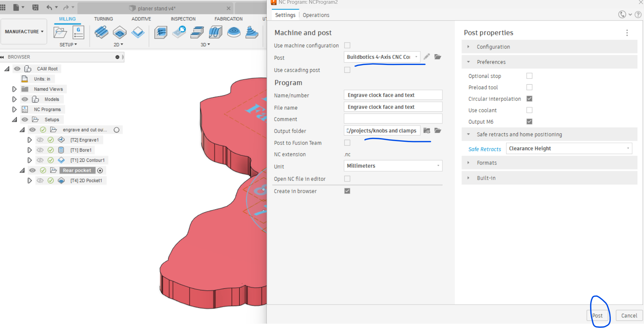Click the Save icon
Image resolution: width=644 pixels, height=328 pixels.
pyautogui.click(x=35, y=7)
